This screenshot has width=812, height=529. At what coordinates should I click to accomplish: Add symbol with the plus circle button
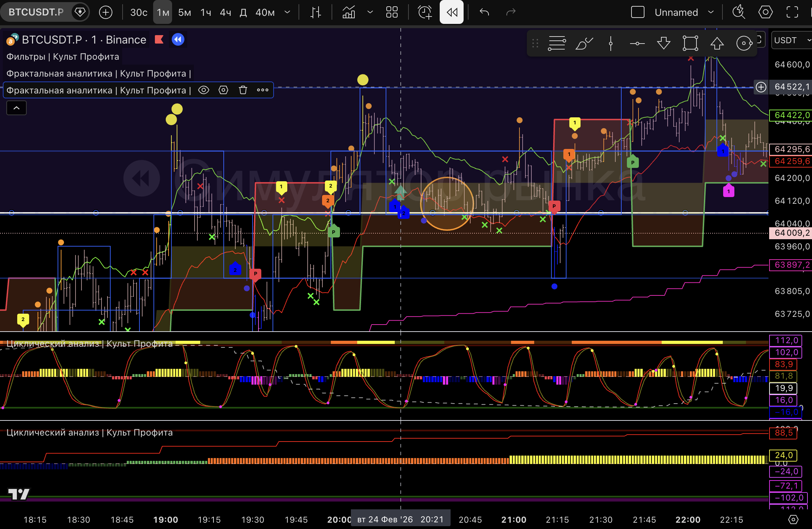tap(105, 12)
